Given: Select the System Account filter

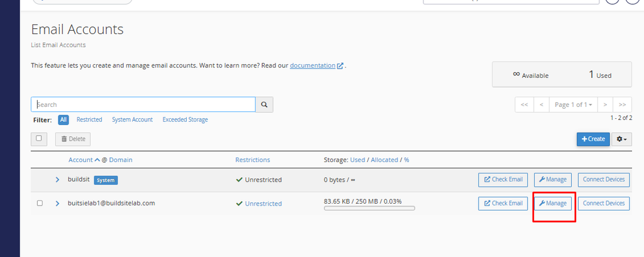Looking at the screenshot, I should (132, 119).
